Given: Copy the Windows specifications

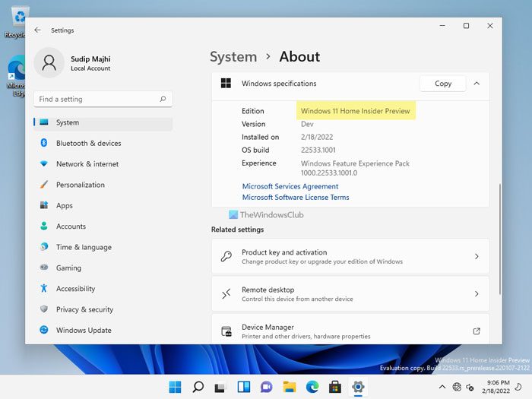Looking at the screenshot, I should pos(442,84).
